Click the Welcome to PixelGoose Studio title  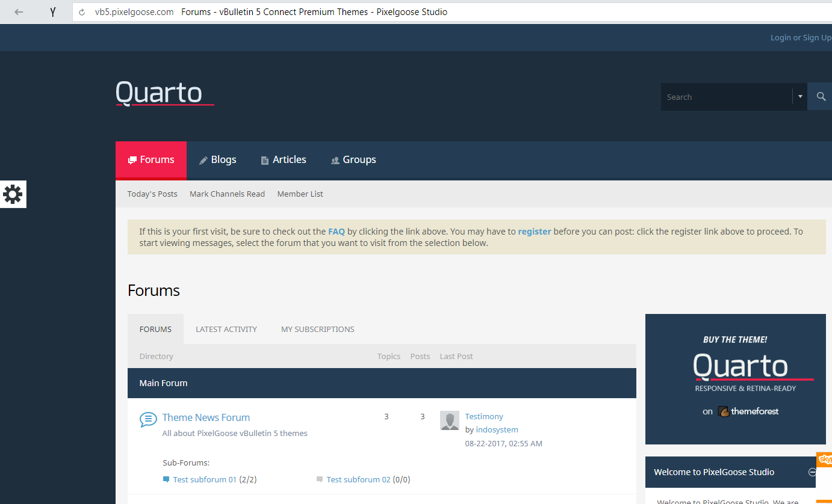(714, 472)
